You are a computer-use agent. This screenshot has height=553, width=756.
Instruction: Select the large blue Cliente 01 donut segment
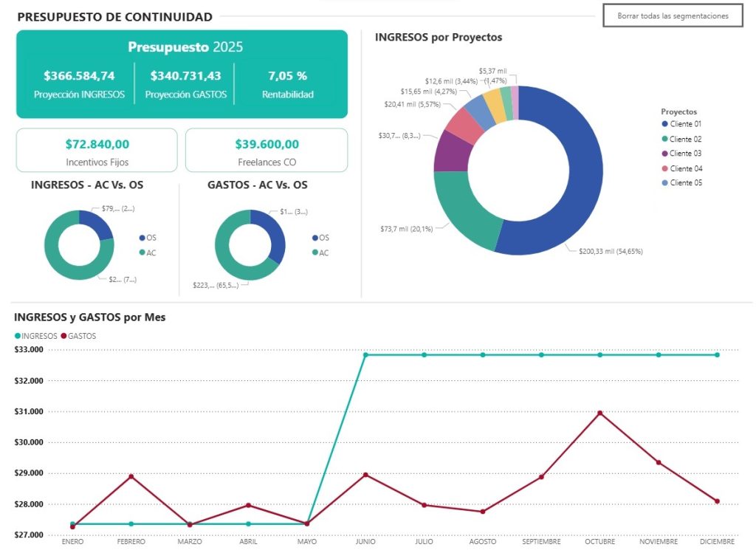583,177
